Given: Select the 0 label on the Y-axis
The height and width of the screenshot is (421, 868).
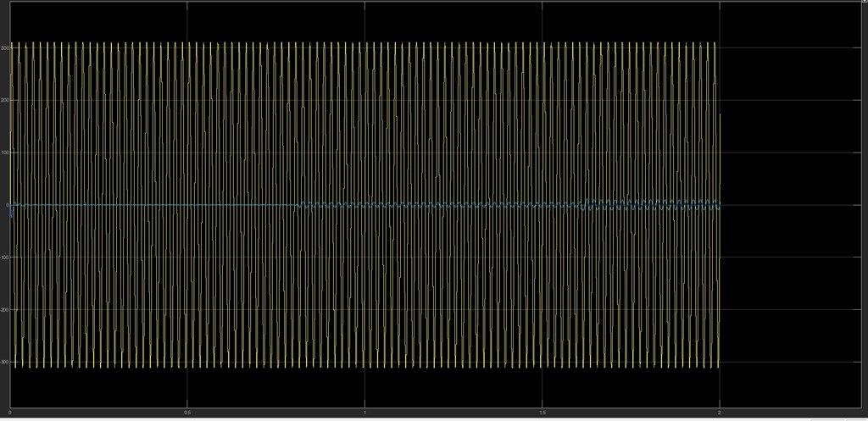Looking at the screenshot, I should pyautogui.click(x=7, y=205).
